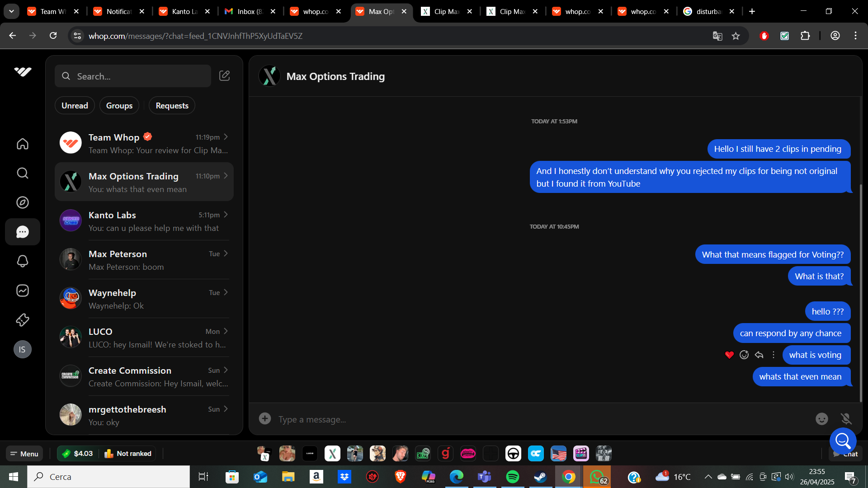Open the Max Peterson conversation

coord(144,260)
